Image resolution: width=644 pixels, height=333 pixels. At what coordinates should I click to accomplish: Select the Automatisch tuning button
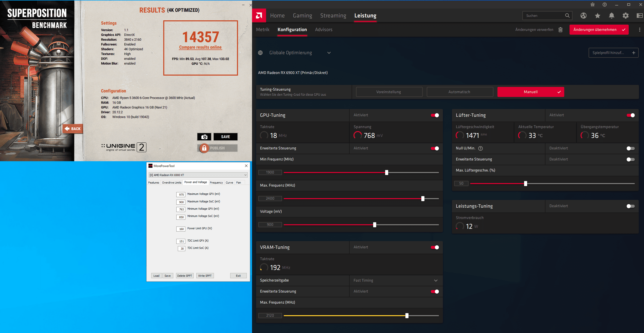(x=460, y=92)
